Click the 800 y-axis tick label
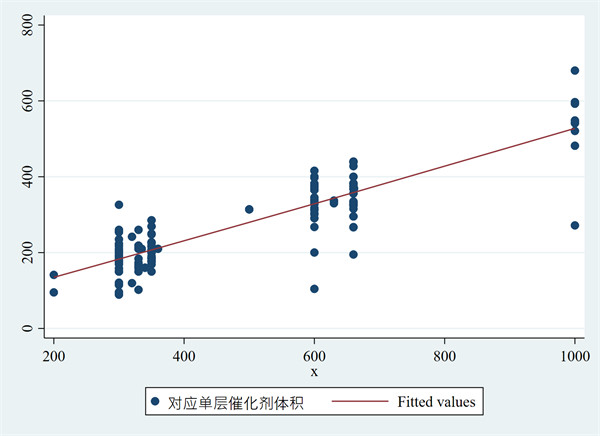This screenshot has height=436, width=600. pos(26,25)
